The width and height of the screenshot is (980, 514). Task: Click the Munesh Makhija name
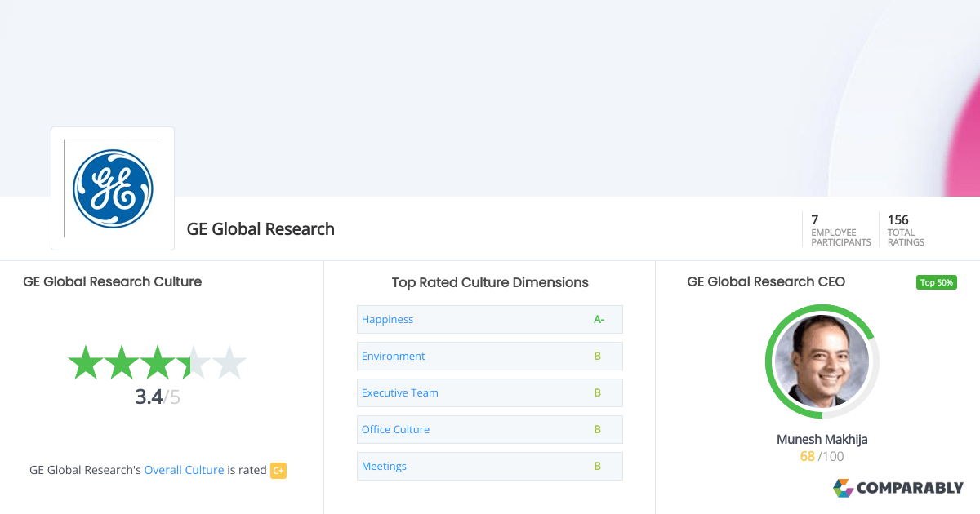tap(822, 439)
